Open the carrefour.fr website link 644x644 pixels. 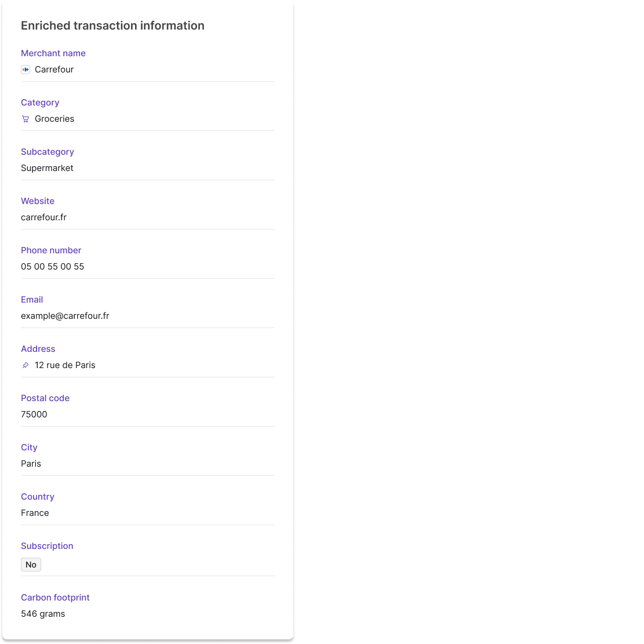pyautogui.click(x=43, y=217)
